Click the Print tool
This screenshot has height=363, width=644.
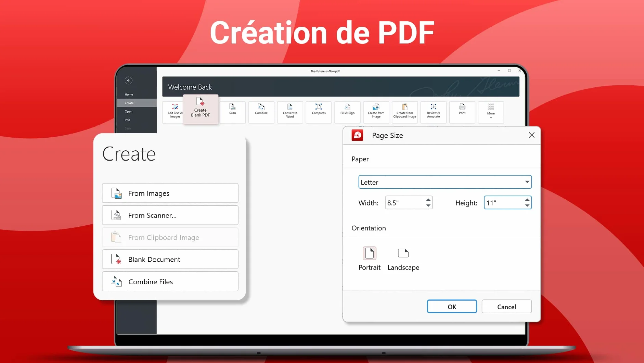pyautogui.click(x=462, y=112)
